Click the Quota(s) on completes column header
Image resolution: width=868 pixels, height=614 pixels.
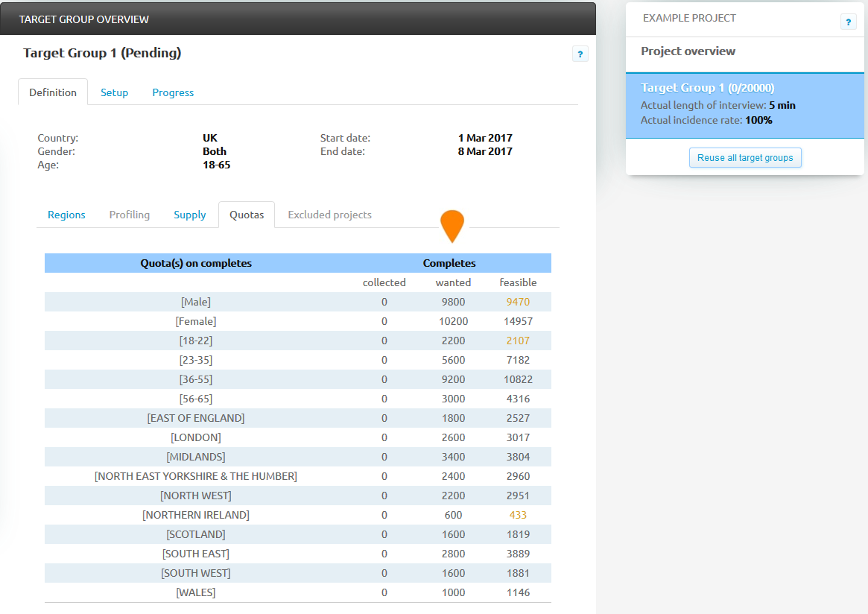click(196, 263)
